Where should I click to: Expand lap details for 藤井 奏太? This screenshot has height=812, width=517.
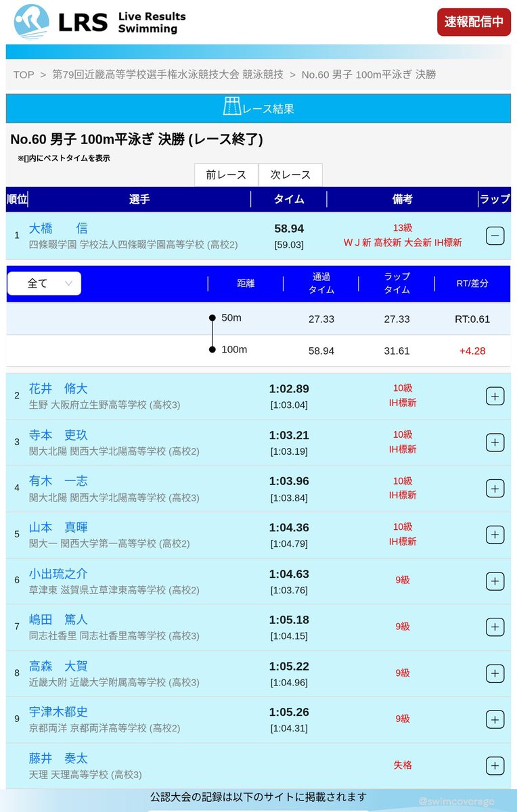coord(495,766)
